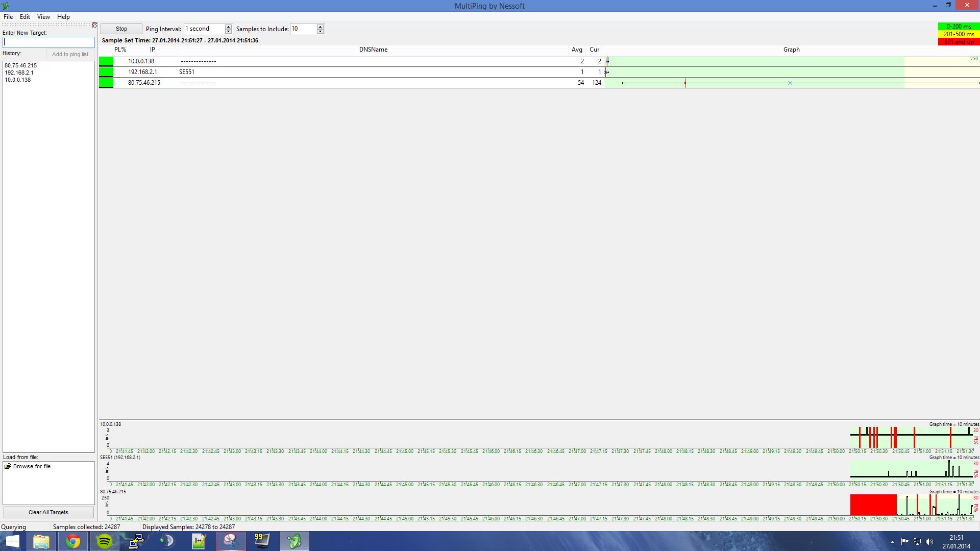Open the Windows Start button
980x551 pixels.
12,541
